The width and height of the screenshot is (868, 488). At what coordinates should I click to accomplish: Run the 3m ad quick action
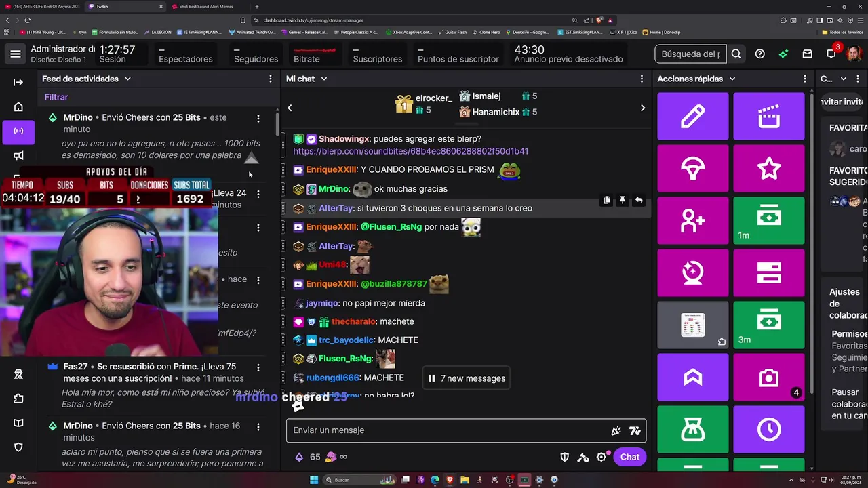pyautogui.click(x=768, y=325)
